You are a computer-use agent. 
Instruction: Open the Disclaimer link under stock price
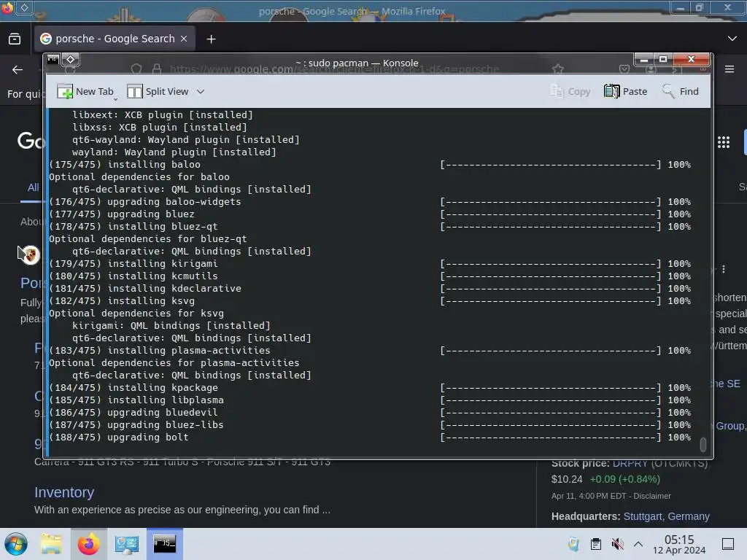(x=652, y=496)
